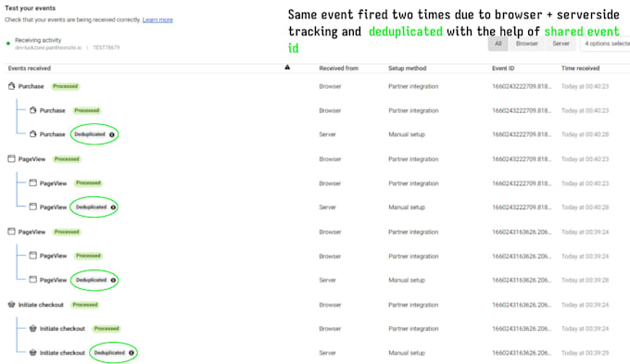Image resolution: width=630 pixels, height=364 pixels.
Task: Switch to the Server filter tab
Action: coord(561,44)
